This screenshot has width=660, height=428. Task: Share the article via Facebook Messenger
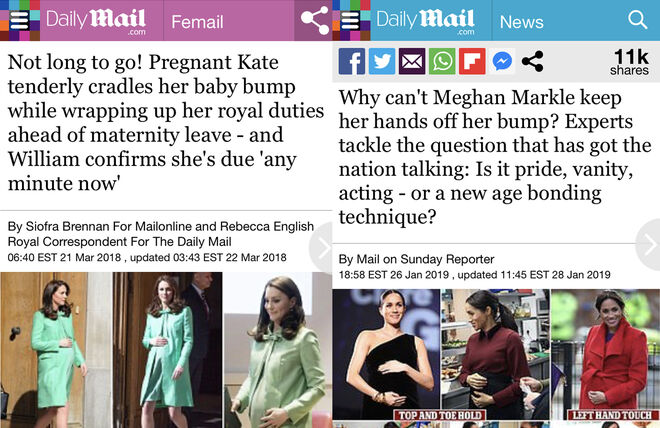502,62
